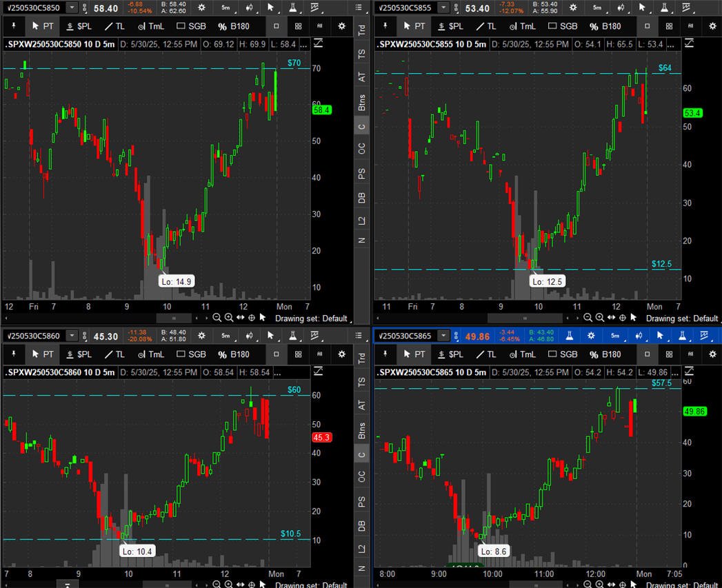Open leftmost flask icon in C5865 blue header
The image size is (722, 588).
(x=570, y=336)
